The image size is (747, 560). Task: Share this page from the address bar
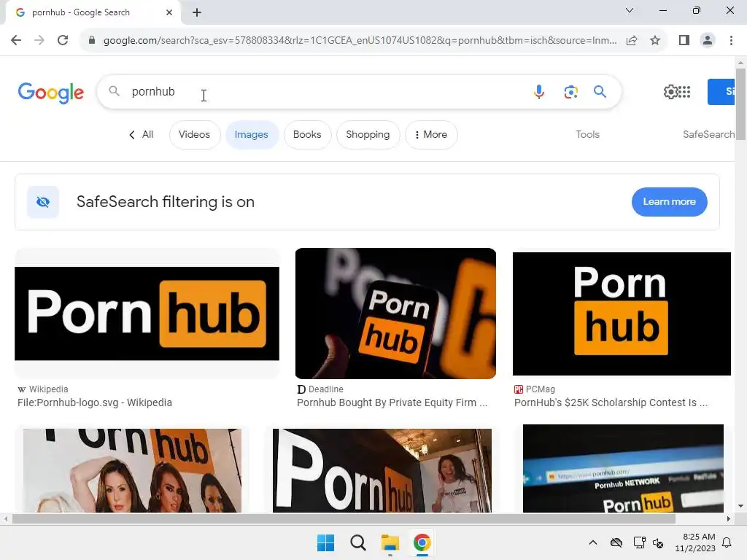(632, 41)
